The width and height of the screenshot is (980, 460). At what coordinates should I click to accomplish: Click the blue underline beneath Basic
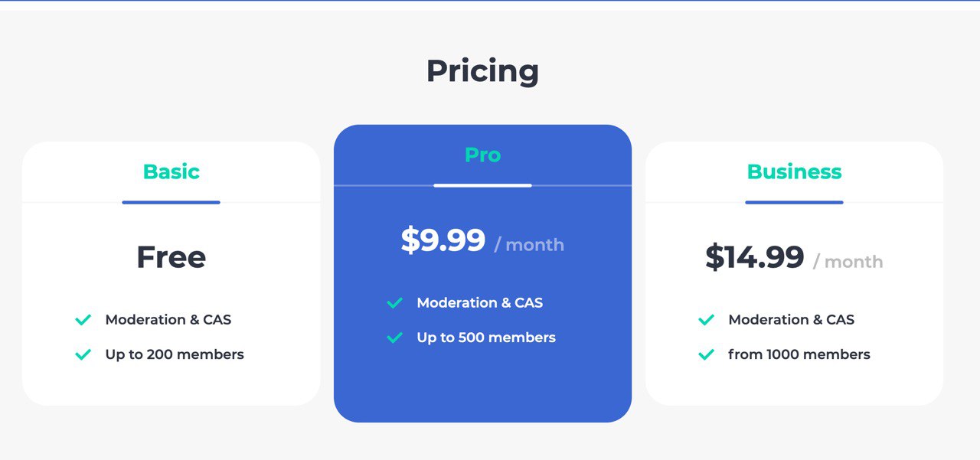[171, 202]
